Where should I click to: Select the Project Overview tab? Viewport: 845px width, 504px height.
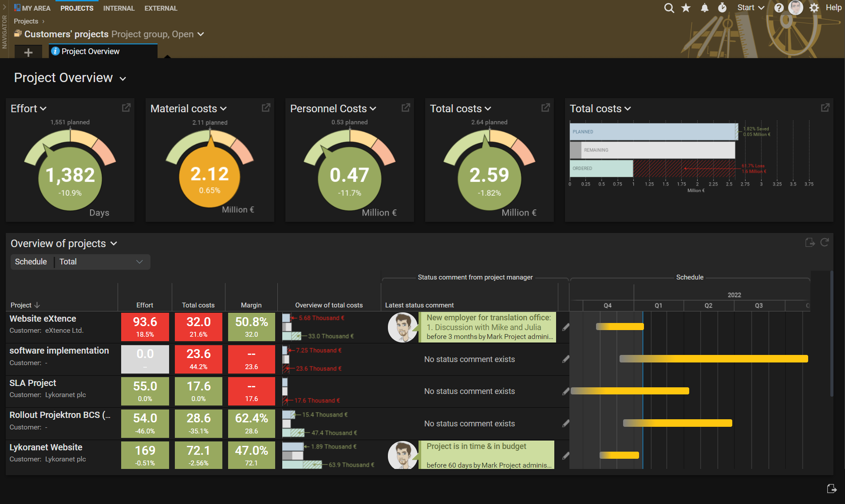coord(90,51)
